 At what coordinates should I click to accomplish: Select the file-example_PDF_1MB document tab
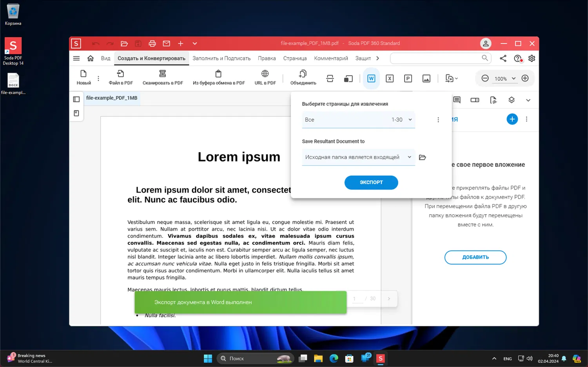click(112, 98)
